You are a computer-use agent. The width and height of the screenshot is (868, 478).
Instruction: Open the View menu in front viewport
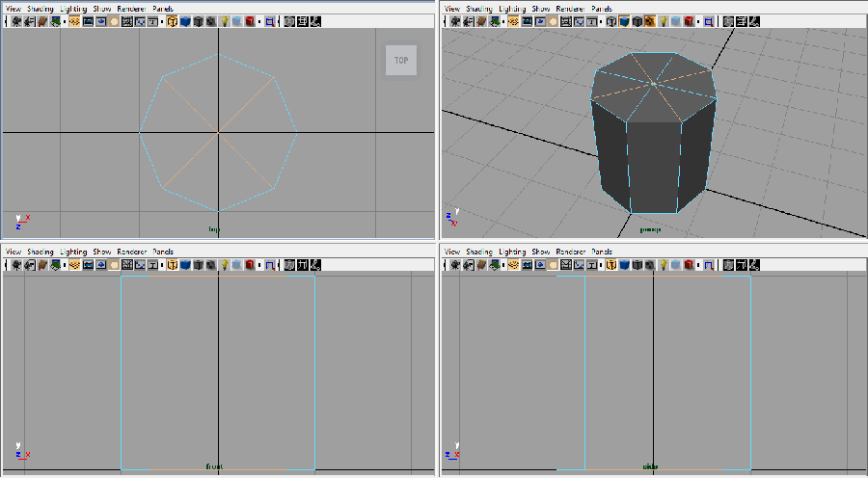tap(13, 252)
